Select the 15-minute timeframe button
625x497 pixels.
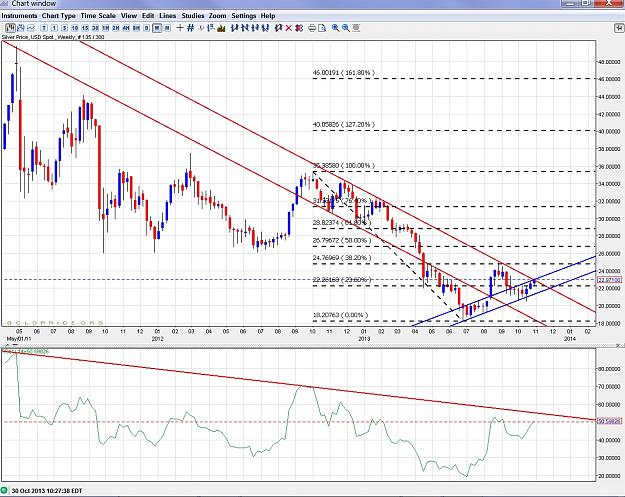(x=85, y=28)
